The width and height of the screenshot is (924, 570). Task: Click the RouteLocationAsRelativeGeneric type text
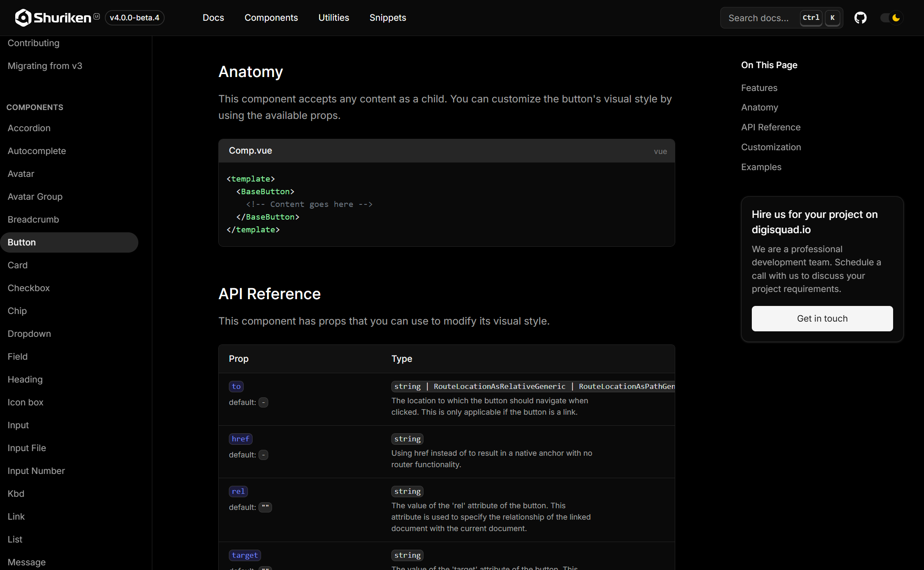500,386
